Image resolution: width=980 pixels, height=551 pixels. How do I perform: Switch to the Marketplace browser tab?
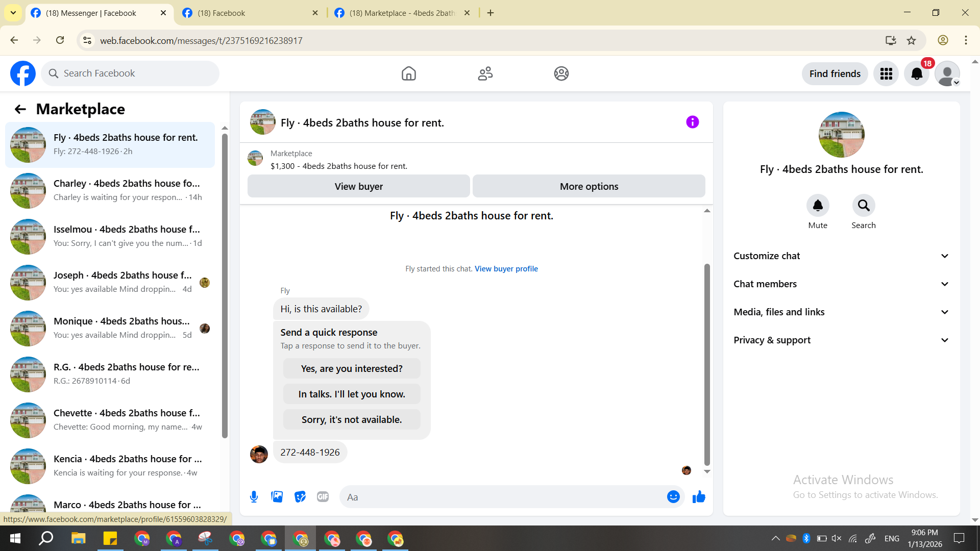(x=401, y=13)
